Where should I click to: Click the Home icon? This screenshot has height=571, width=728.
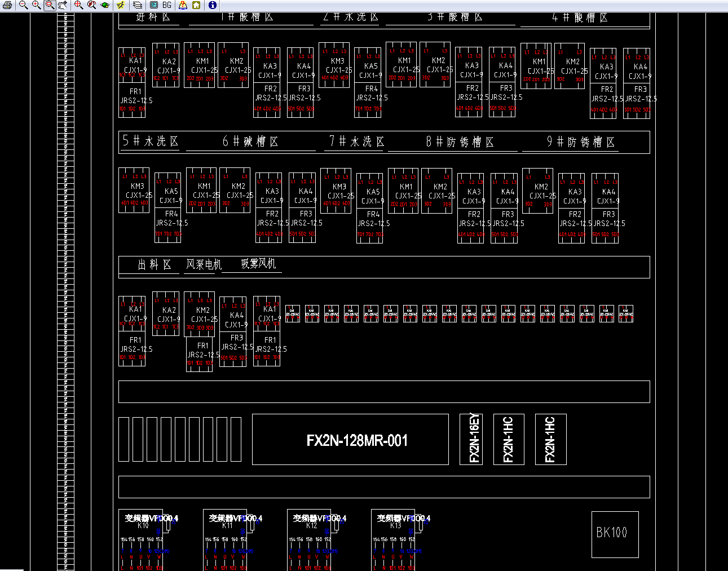point(196,5)
